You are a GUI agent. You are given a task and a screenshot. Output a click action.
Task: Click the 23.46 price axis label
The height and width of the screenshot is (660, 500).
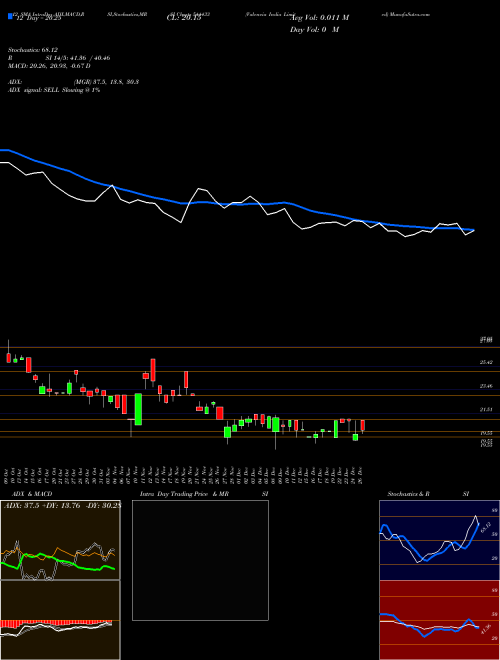(x=486, y=386)
